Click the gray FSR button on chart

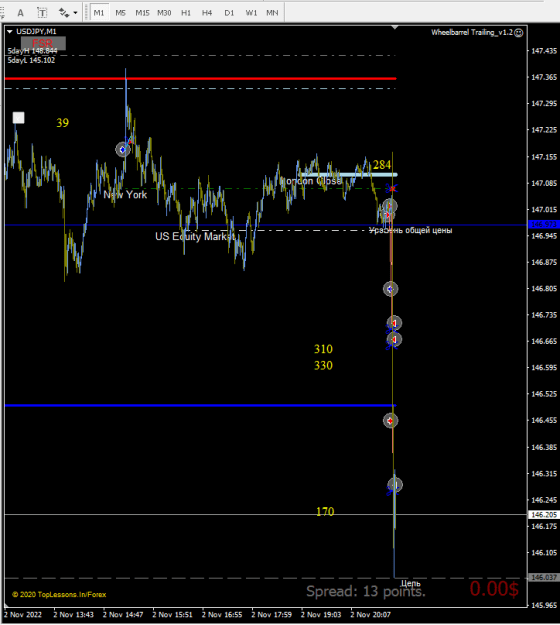pyautogui.click(x=43, y=43)
